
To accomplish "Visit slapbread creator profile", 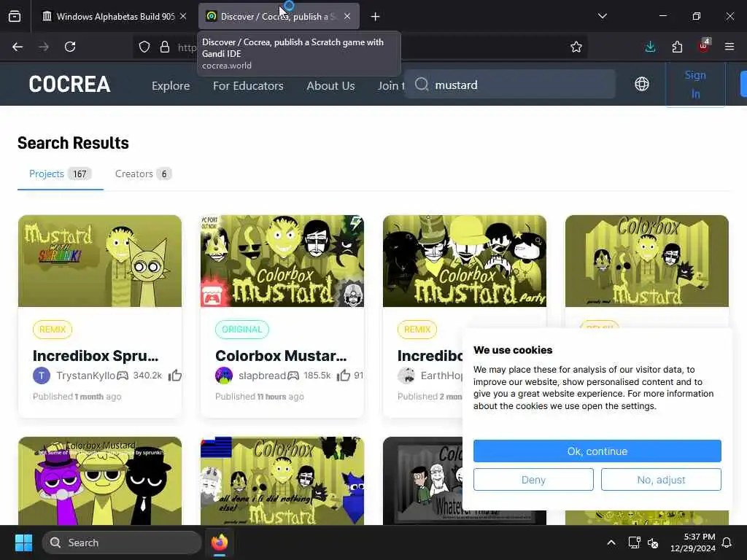I will pyautogui.click(x=262, y=376).
